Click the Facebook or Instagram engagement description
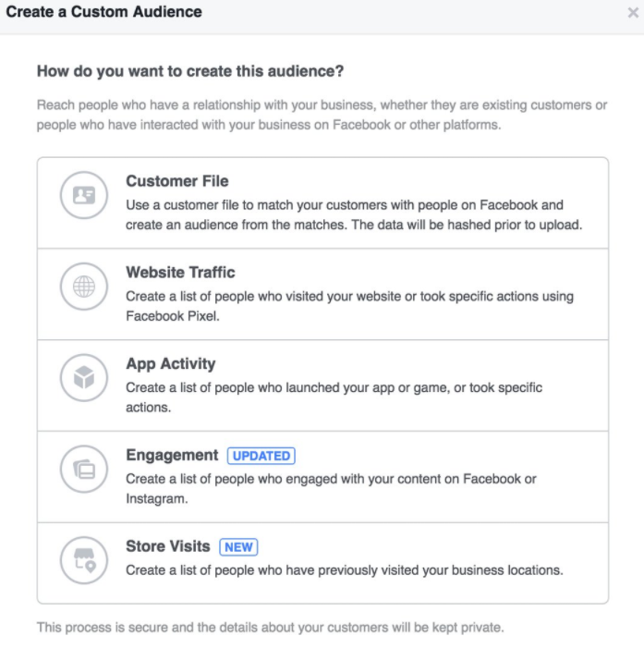 [331, 489]
